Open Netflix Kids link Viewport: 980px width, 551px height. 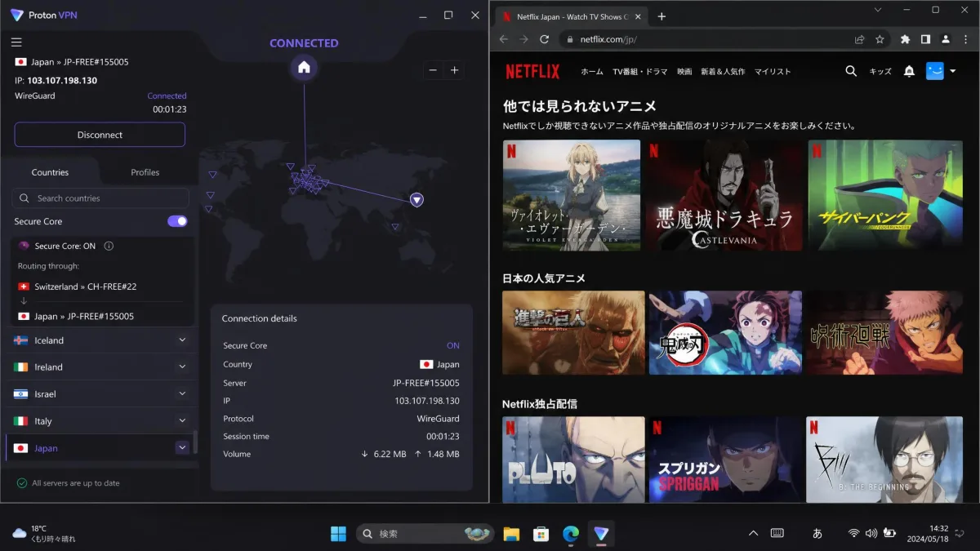pyautogui.click(x=880, y=72)
